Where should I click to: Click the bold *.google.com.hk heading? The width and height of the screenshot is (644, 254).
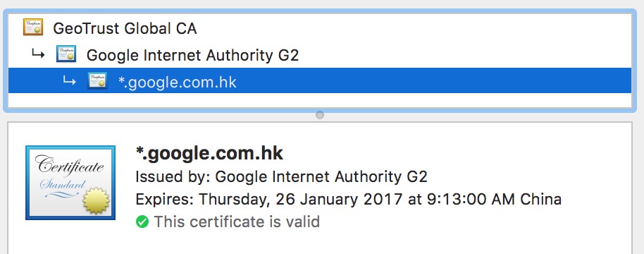[x=209, y=153]
